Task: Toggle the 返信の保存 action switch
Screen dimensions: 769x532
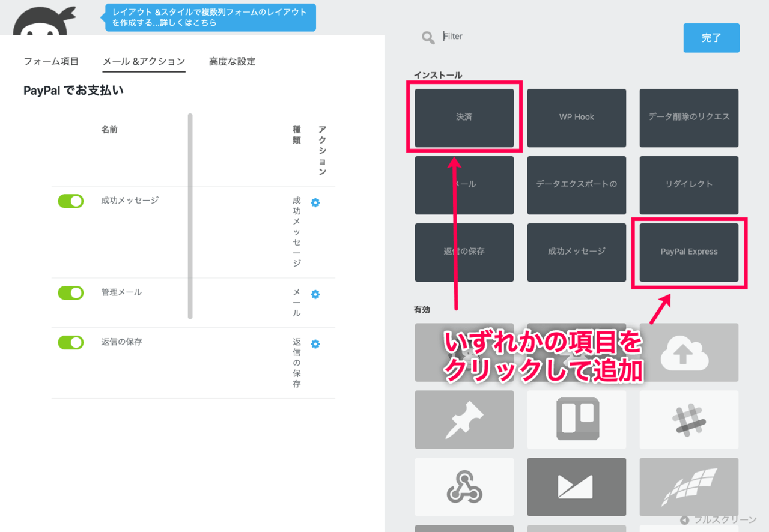Action: click(x=70, y=342)
